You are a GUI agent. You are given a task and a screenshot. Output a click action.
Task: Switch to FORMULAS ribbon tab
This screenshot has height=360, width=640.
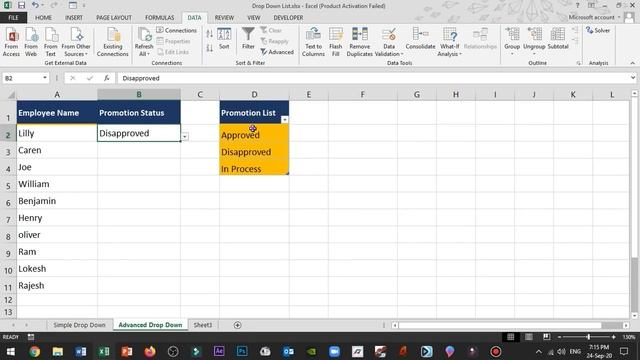[x=160, y=18]
